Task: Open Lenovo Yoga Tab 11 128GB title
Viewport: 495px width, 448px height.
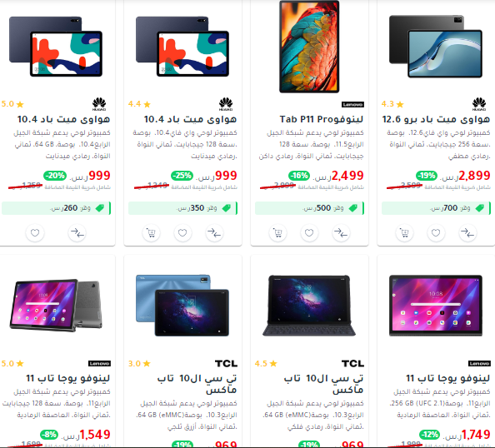Action: (x=67, y=378)
